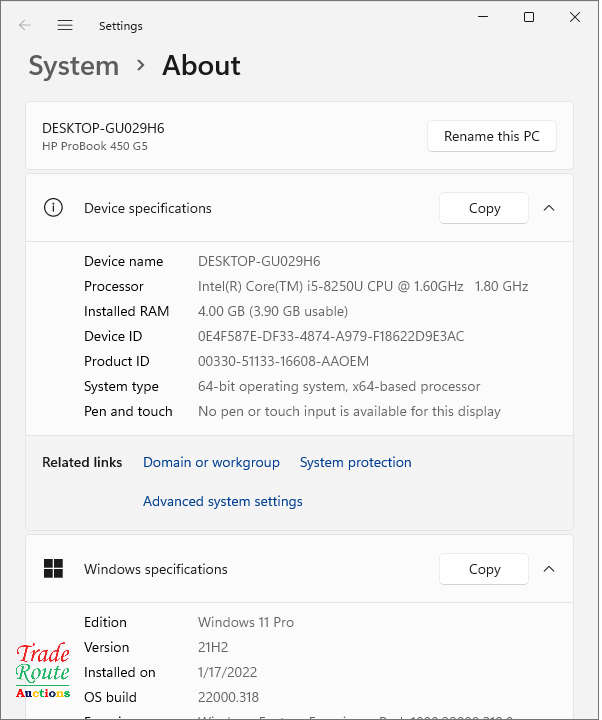Viewport: 602px width, 720px height.
Task: Collapse the Windows specifications section
Action: pyautogui.click(x=549, y=569)
